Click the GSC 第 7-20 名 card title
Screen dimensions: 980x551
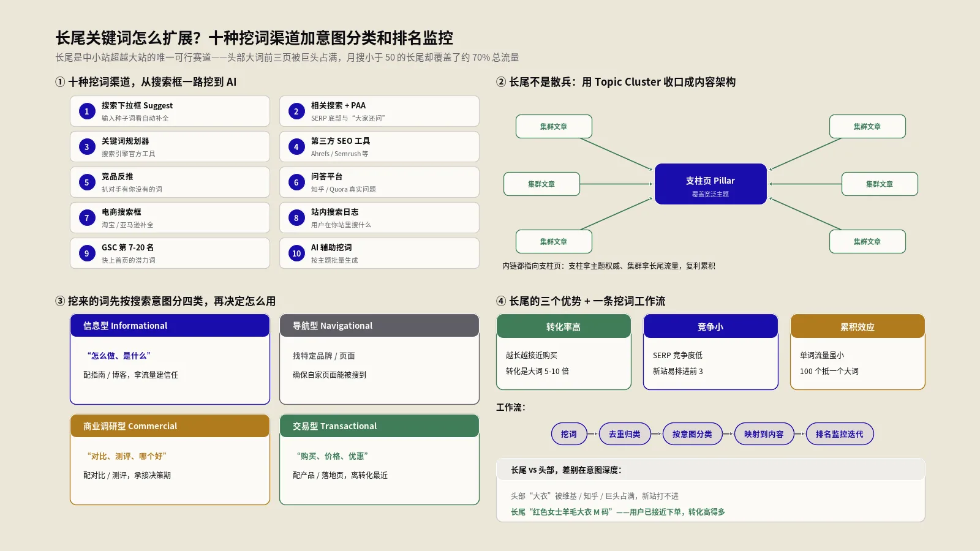point(128,247)
